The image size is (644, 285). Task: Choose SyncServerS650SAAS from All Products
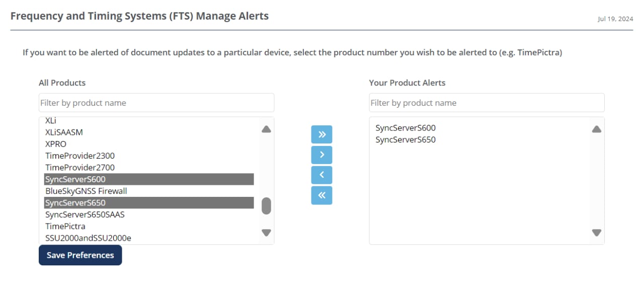[85, 215]
